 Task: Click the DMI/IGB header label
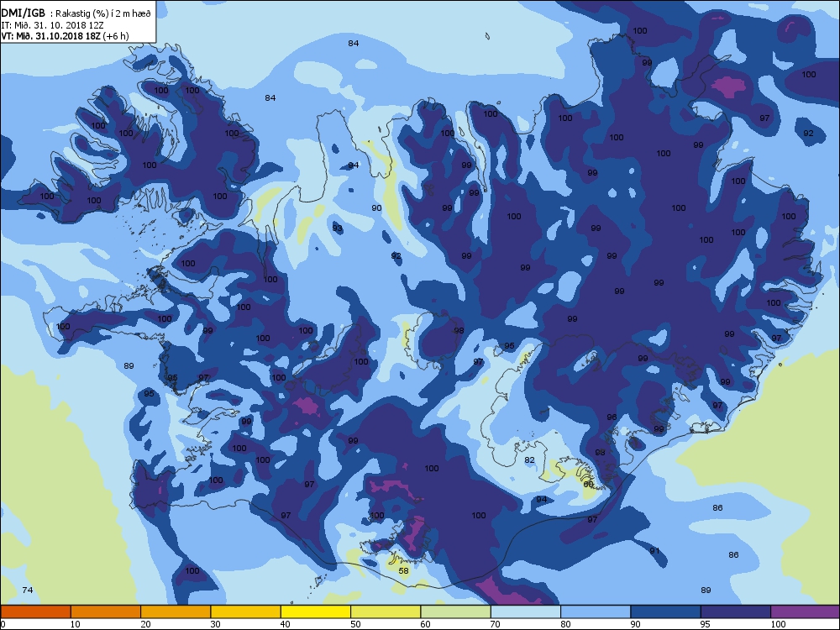click(23, 13)
